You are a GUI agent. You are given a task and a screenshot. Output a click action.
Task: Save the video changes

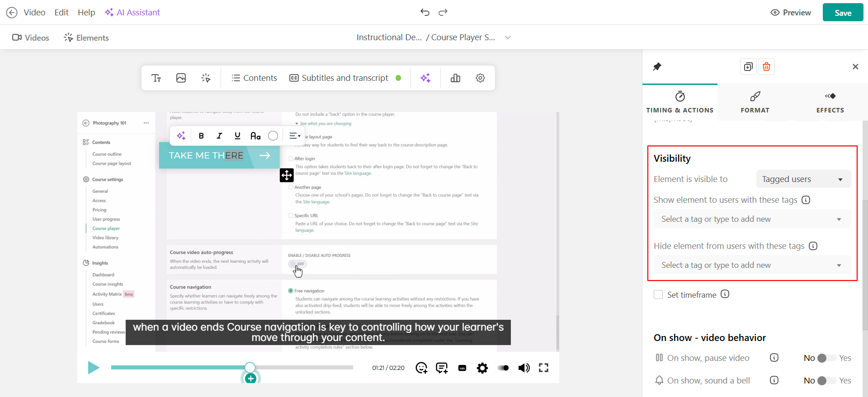coord(843,13)
